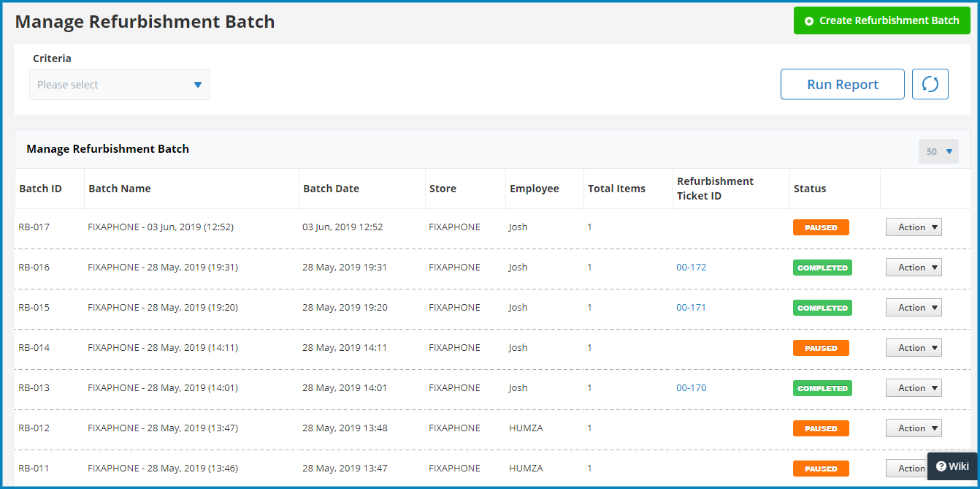Click the COMPLETED status badge for RB-015
The width and height of the screenshot is (980, 489).
822,308
